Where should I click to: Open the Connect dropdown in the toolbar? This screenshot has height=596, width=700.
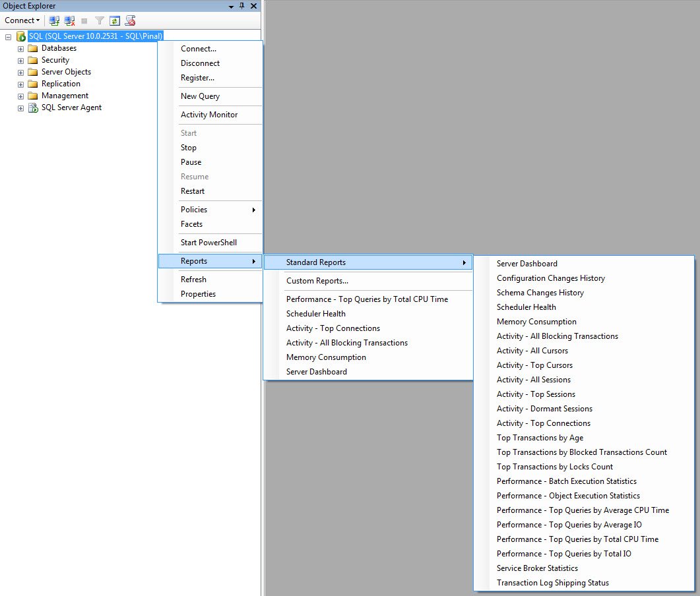click(22, 20)
